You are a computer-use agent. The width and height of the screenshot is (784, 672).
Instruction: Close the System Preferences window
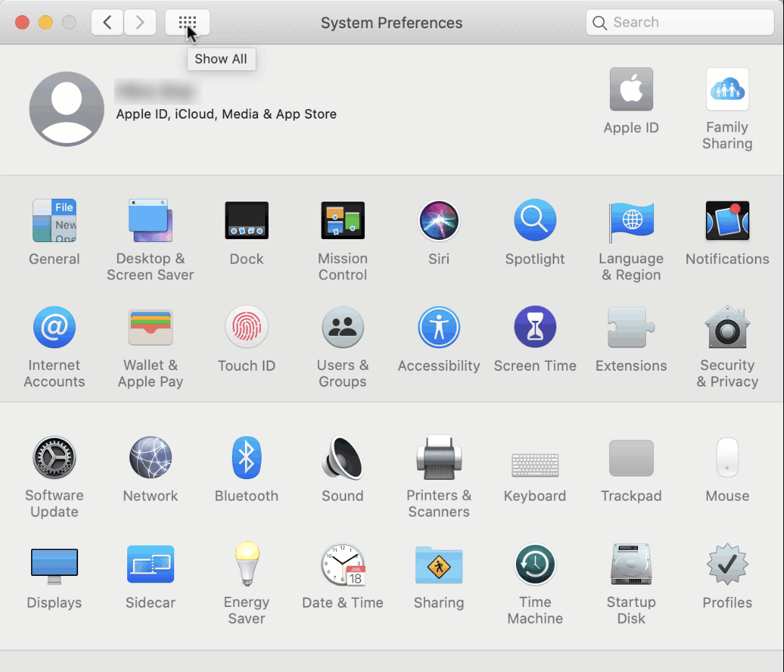[x=22, y=22]
